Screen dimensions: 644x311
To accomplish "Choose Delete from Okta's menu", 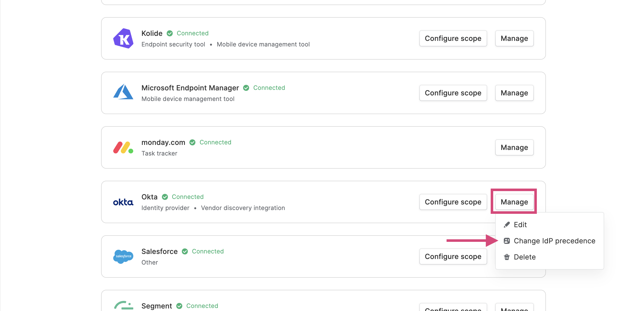I will (x=549, y=257).
